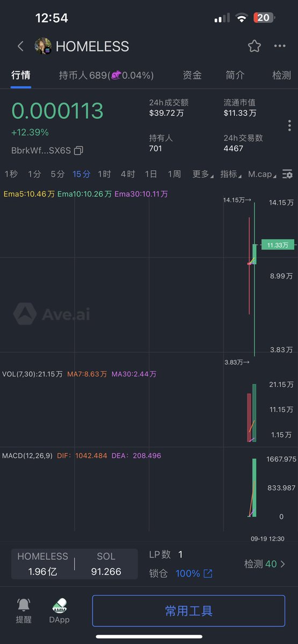298x644 pixels.
Task: Tap the 常用工具 button
Action: pos(188,611)
